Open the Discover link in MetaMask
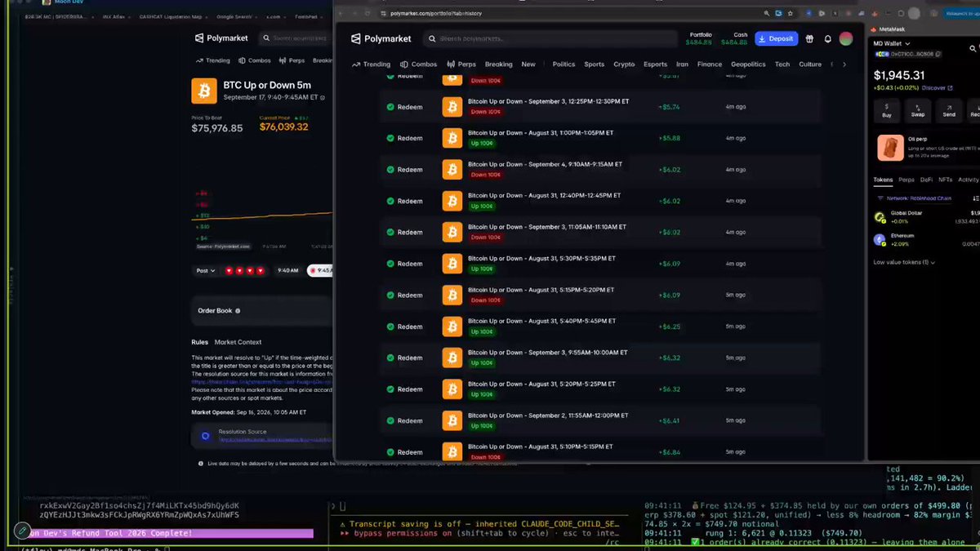980x551 pixels. pyautogui.click(x=936, y=87)
